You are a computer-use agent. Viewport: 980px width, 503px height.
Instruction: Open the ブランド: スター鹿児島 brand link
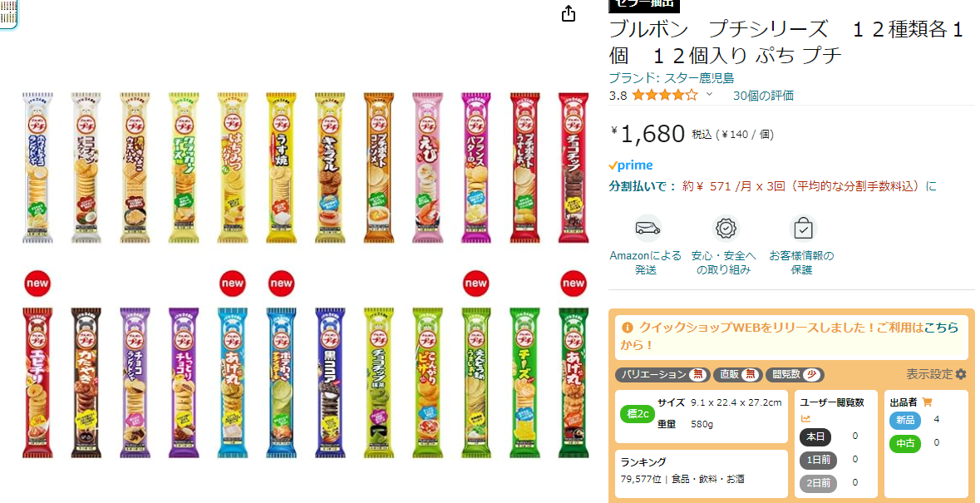(x=672, y=78)
